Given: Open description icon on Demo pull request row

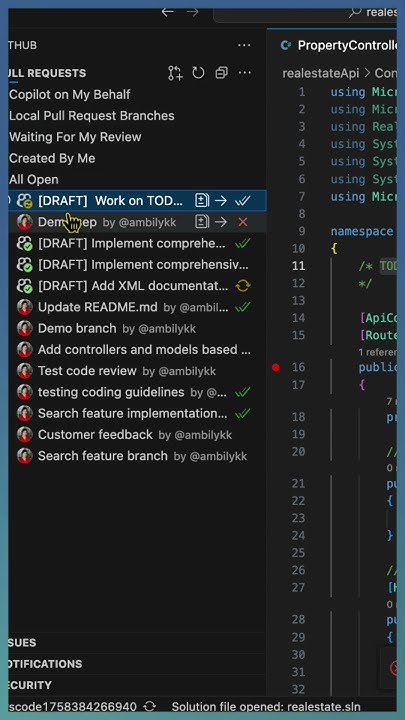Looking at the screenshot, I should 202,222.
